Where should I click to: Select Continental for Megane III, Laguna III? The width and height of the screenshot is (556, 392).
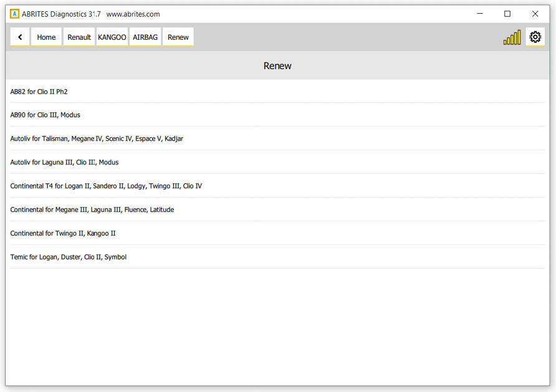click(x=92, y=210)
